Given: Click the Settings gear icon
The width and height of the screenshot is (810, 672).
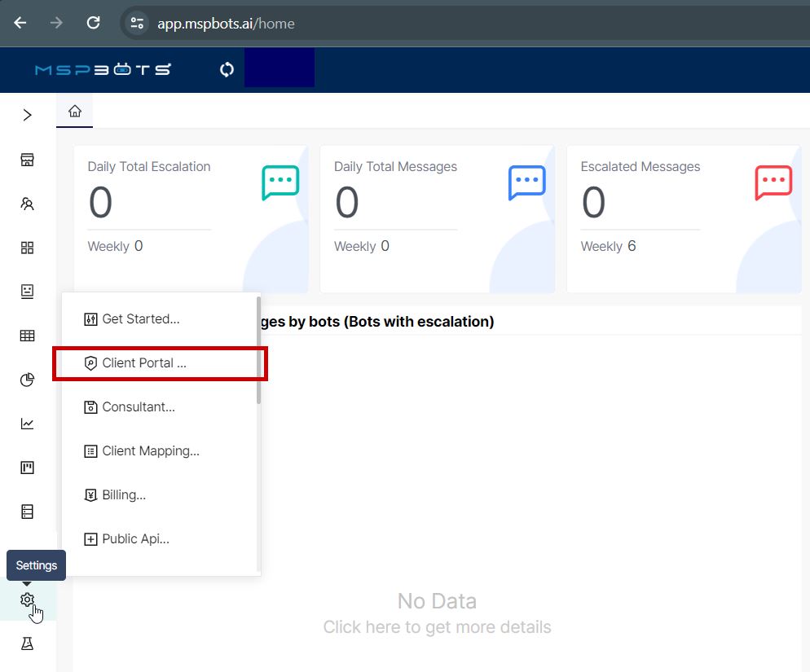Looking at the screenshot, I should (x=28, y=600).
